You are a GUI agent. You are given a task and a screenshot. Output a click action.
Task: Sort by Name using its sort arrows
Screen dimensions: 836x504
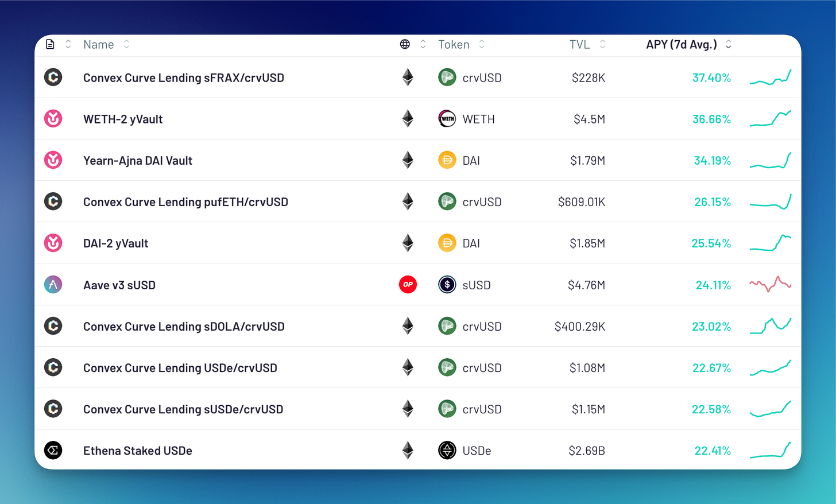coord(126,44)
